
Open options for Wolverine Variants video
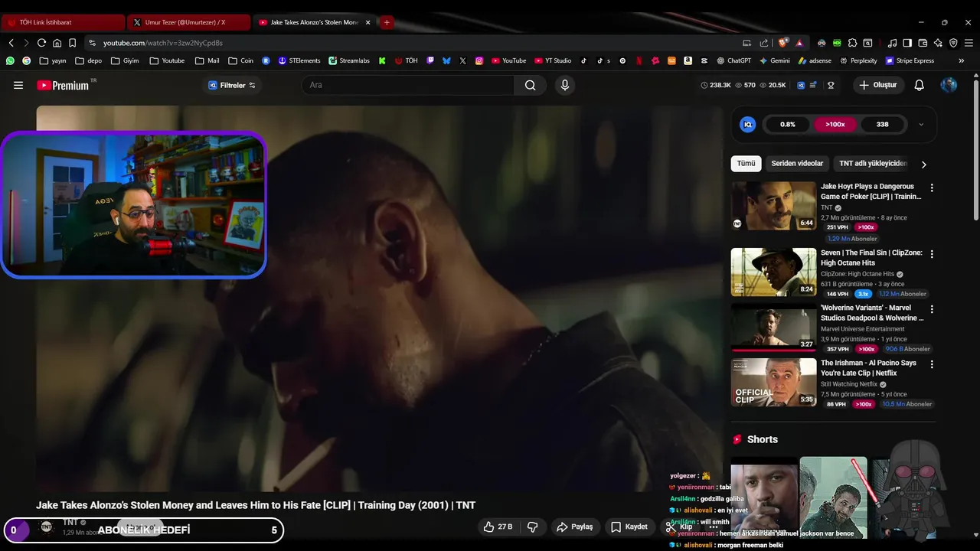tap(932, 308)
